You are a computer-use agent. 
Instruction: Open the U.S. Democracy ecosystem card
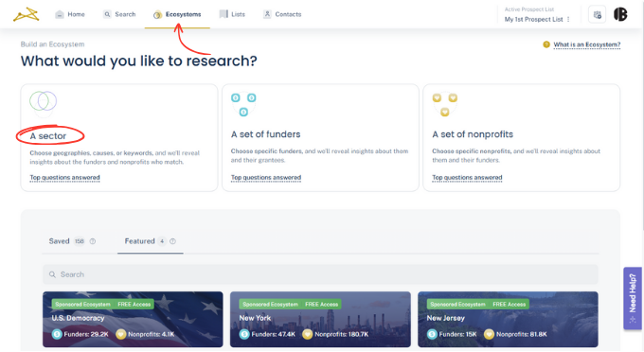click(x=133, y=319)
